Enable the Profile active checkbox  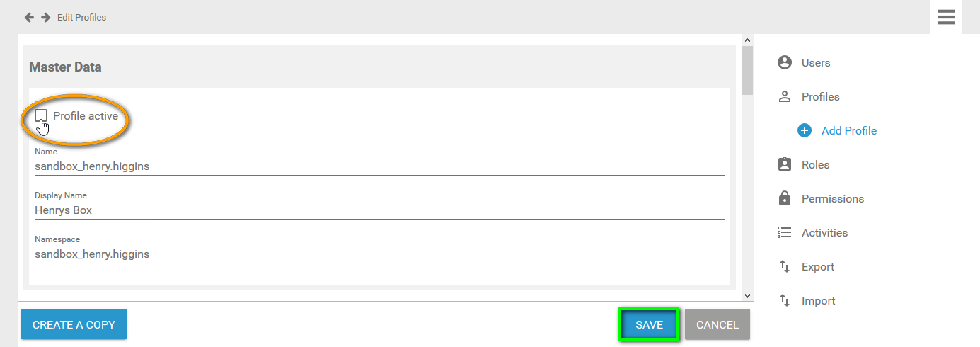point(41,115)
